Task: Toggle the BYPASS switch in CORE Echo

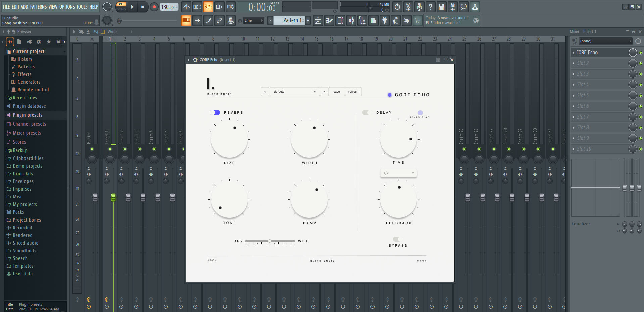Action: pos(398,239)
